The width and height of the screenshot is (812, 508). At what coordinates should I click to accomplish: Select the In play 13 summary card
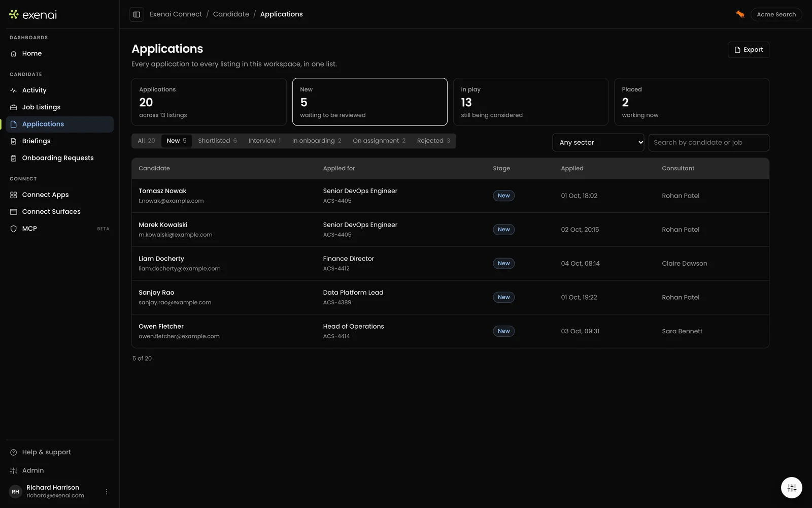click(530, 102)
